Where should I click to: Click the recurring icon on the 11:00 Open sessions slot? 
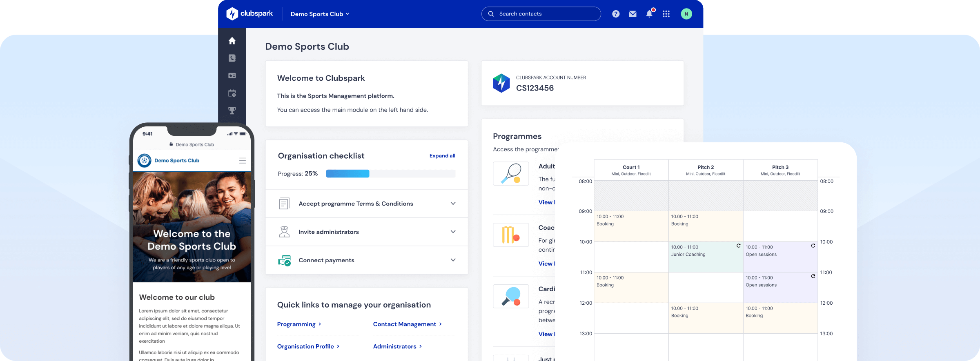coord(813,276)
